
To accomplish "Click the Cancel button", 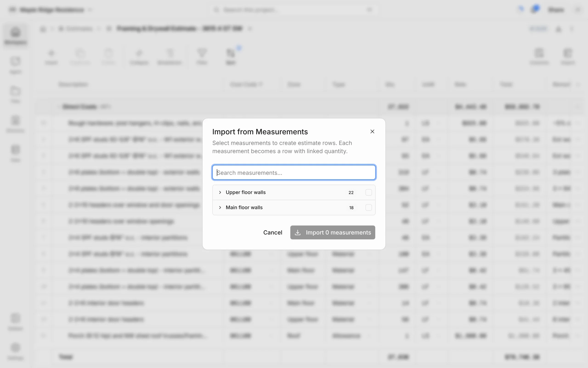I will point(273,233).
